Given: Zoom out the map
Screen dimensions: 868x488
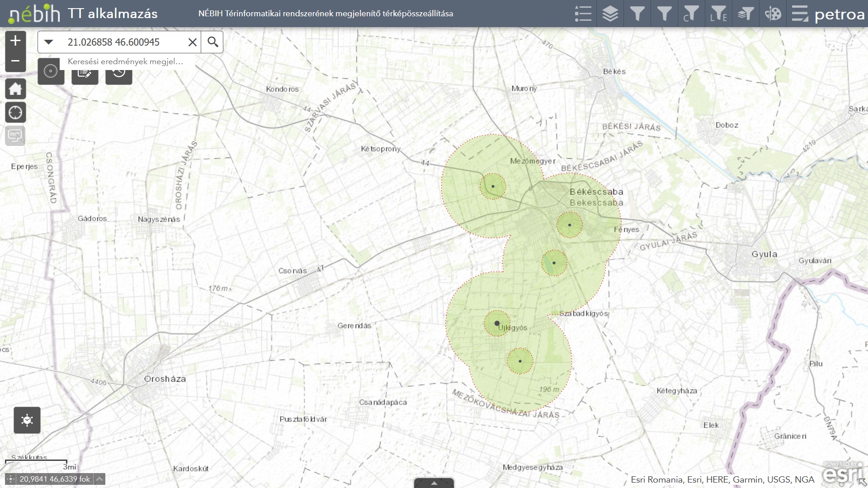Looking at the screenshot, I should tap(15, 61).
